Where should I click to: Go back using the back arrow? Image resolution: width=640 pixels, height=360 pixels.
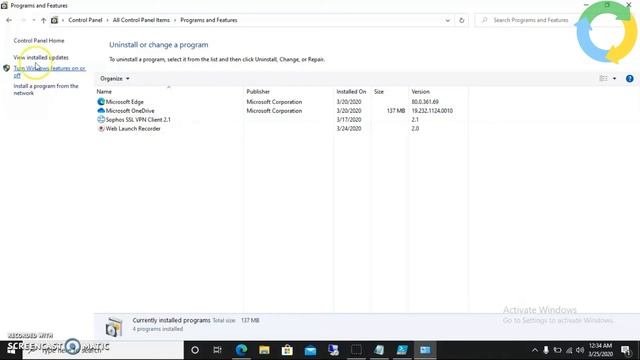point(9,20)
